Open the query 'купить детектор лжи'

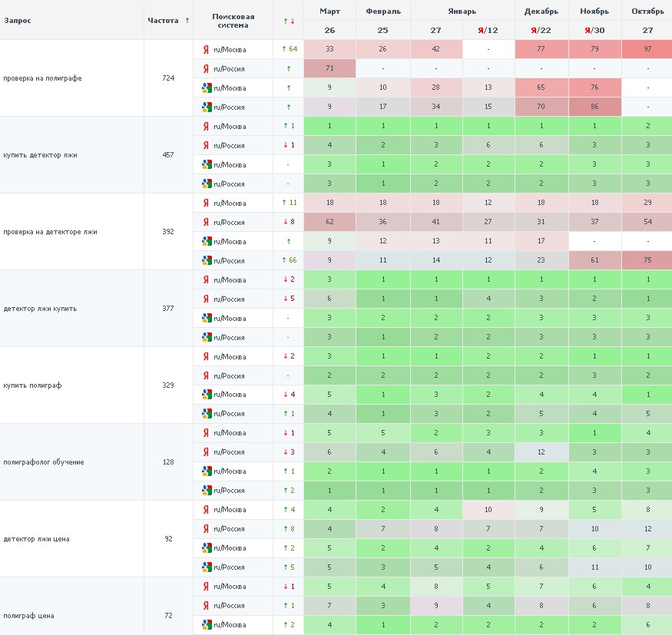point(40,155)
